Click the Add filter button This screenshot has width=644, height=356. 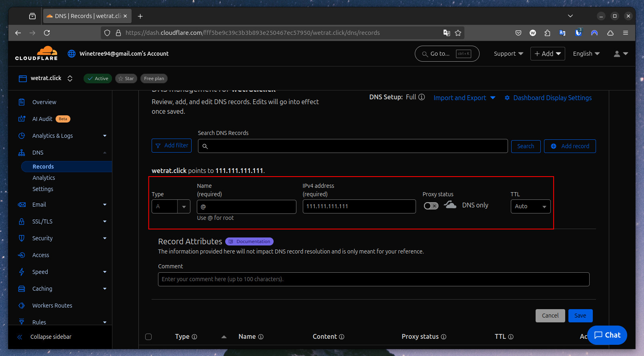(x=172, y=145)
